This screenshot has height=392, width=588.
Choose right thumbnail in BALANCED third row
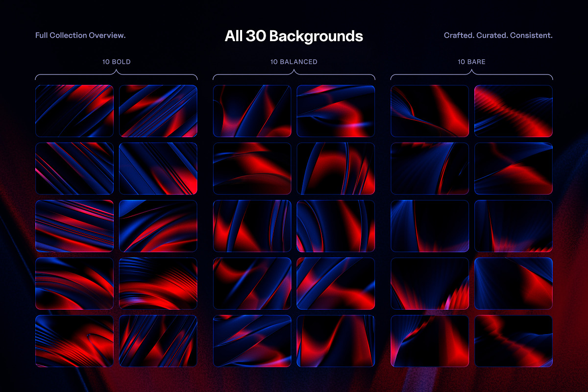tap(336, 226)
